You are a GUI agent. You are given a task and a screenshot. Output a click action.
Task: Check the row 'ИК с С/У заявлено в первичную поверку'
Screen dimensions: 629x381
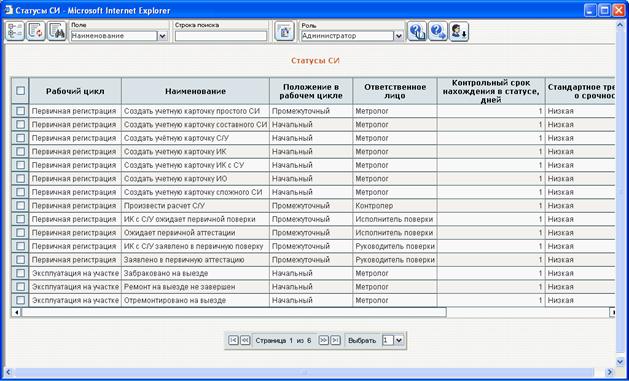click(20, 246)
